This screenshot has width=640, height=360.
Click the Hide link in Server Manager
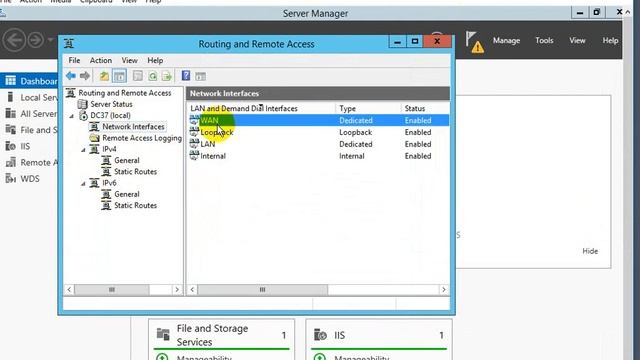coord(590,251)
